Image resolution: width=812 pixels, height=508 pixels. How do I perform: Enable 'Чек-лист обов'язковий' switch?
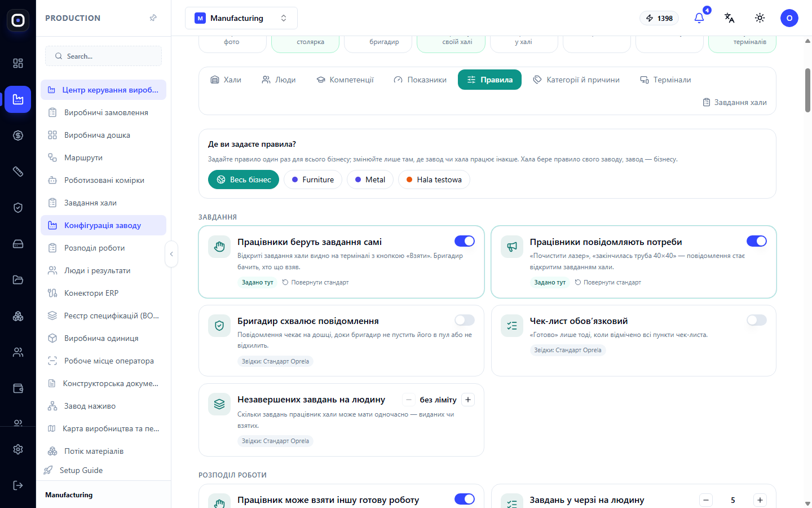[757, 320]
